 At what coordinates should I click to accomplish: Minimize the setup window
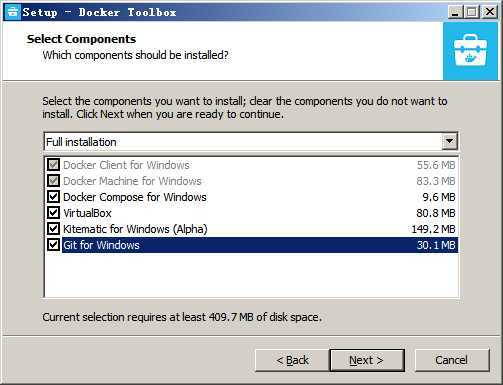tap(455, 12)
